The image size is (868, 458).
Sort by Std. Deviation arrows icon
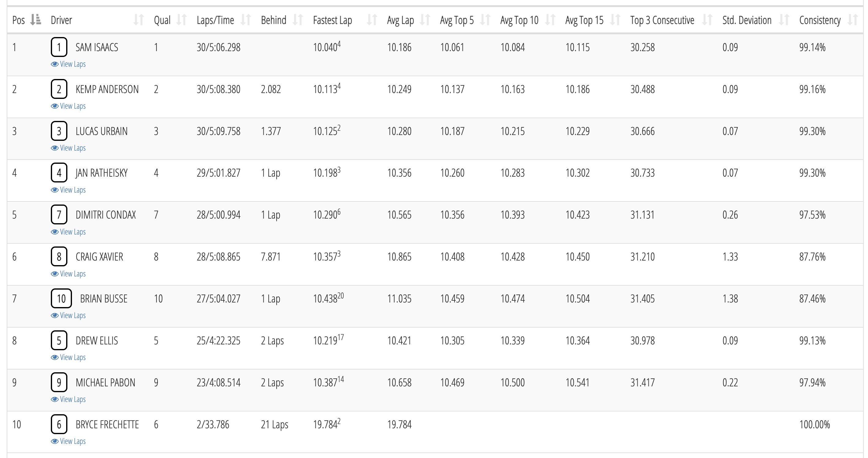[x=784, y=20]
